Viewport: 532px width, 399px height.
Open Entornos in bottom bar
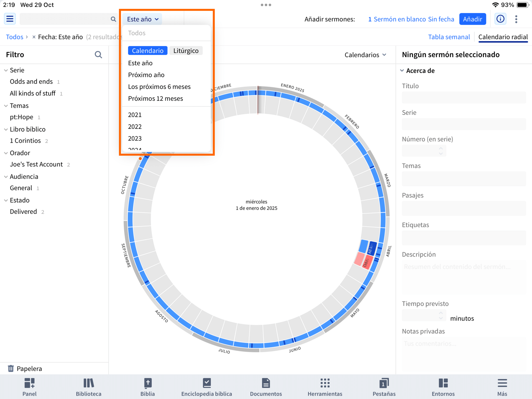click(443, 387)
